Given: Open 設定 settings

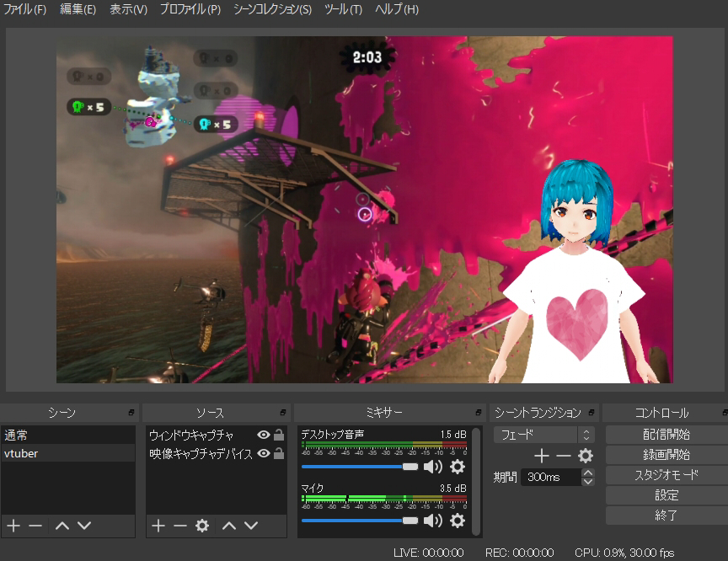Looking at the screenshot, I should (666, 495).
